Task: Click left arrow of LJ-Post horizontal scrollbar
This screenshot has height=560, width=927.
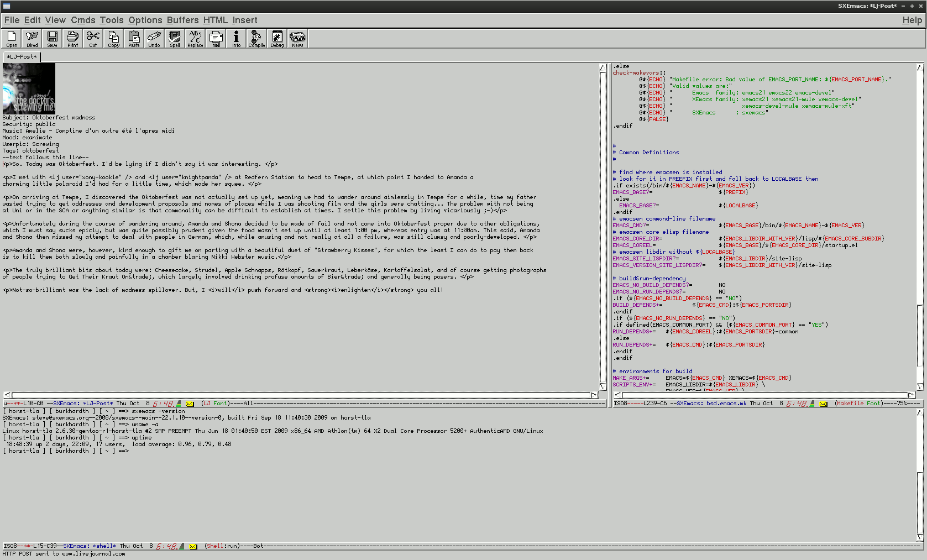Action: coord(7,395)
